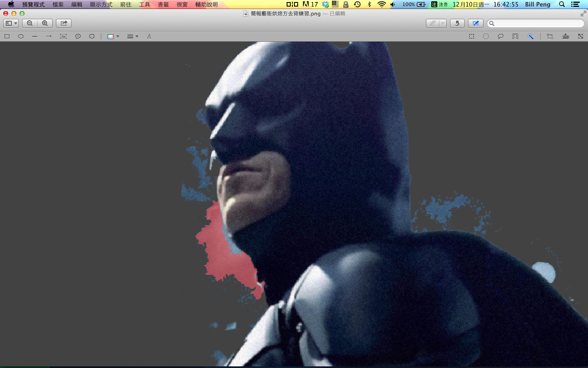
Task: Open the 編輯 menu
Action: pos(77,4)
